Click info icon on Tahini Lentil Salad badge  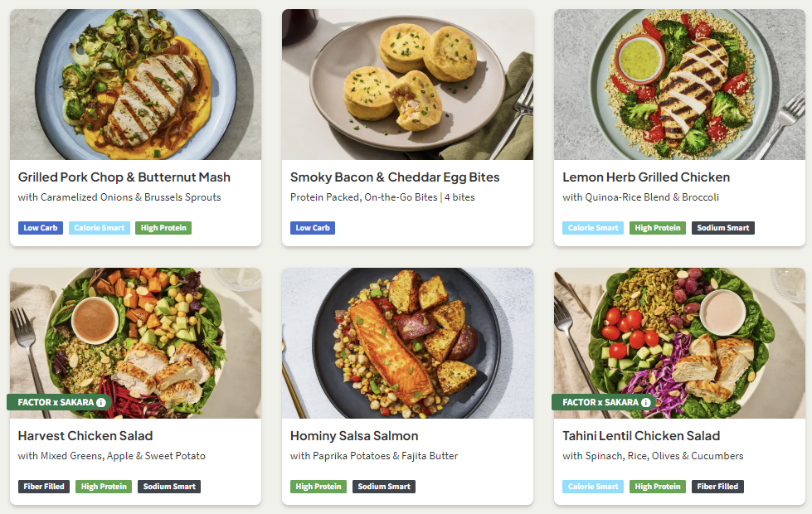pos(645,403)
